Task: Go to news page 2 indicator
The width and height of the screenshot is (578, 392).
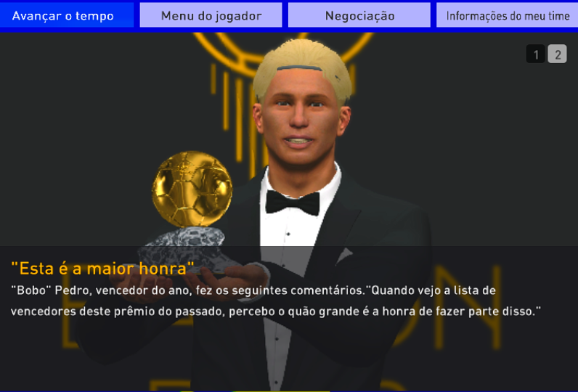Action: (x=558, y=54)
